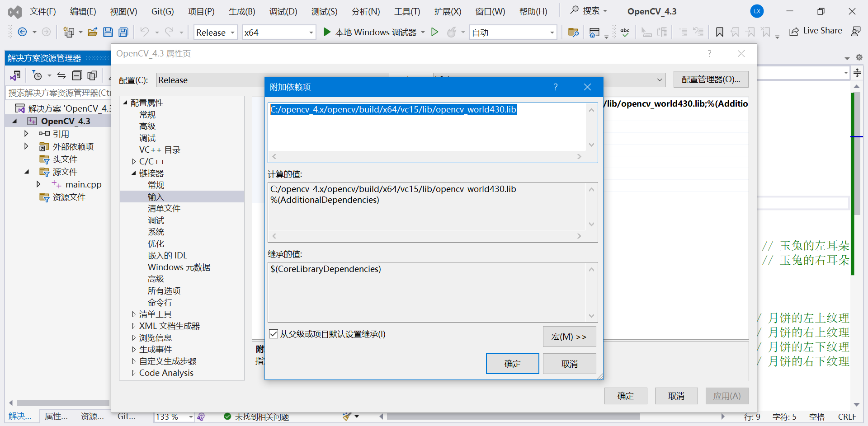Click the Live Share icon

794,32
